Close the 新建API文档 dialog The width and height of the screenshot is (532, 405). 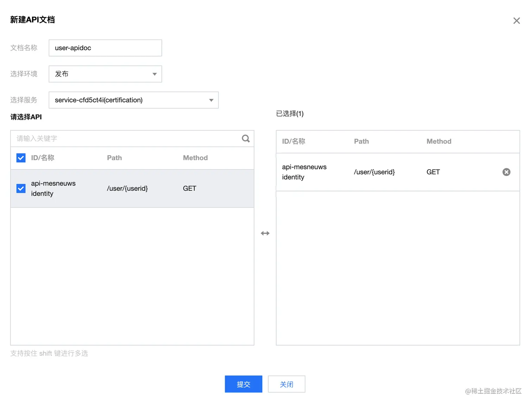click(x=517, y=21)
